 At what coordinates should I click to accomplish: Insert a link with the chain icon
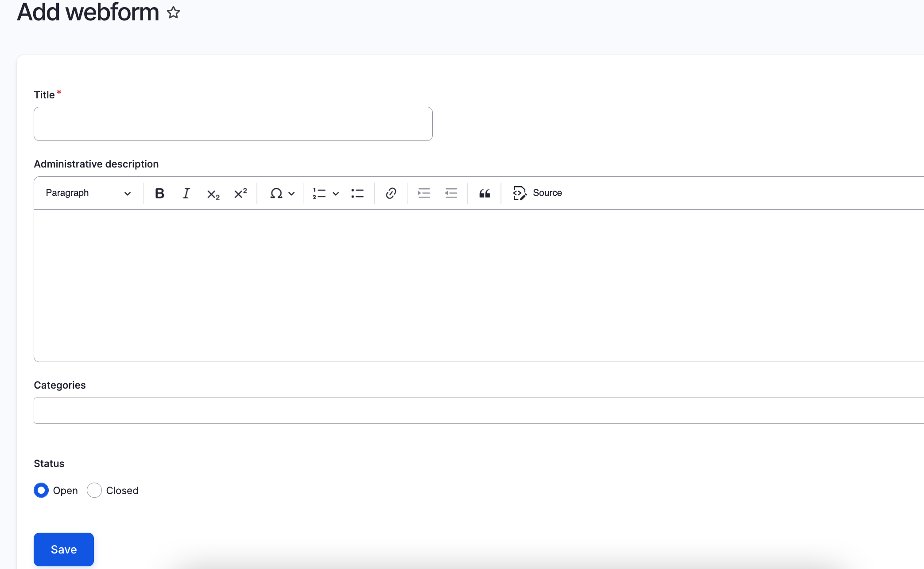click(x=391, y=193)
